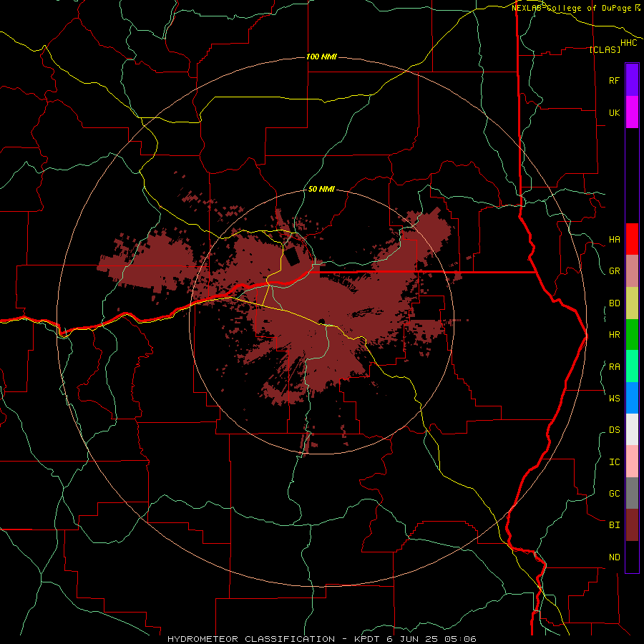This screenshot has width=644, height=644.
Task: Click the DS legend label
Action: pos(614,430)
